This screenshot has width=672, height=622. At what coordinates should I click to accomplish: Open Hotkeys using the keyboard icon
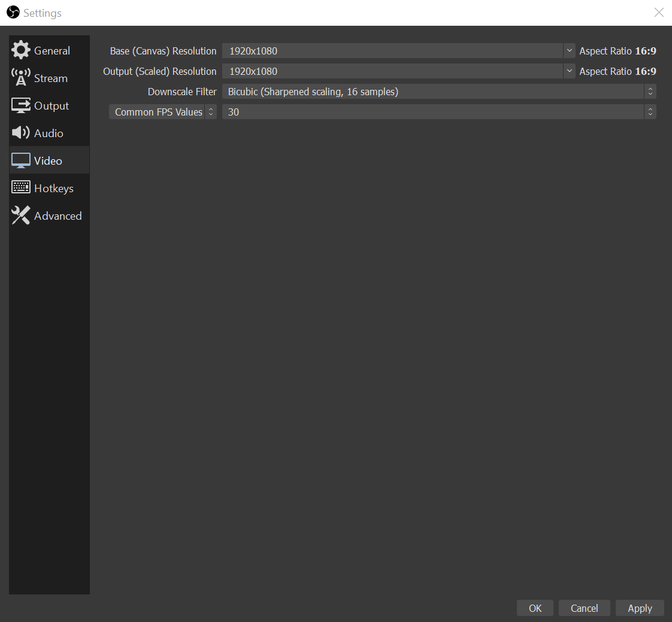click(x=21, y=188)
